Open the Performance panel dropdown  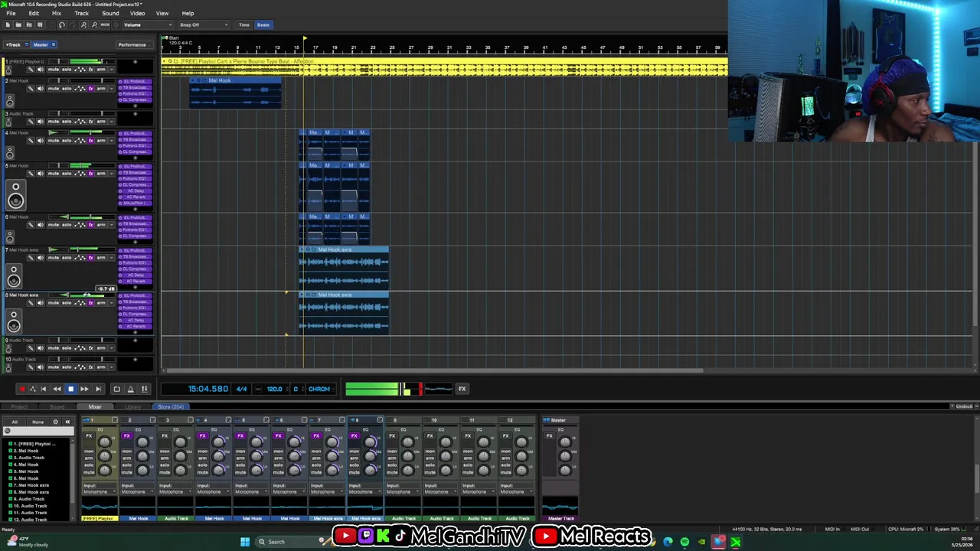pos(135,45)
